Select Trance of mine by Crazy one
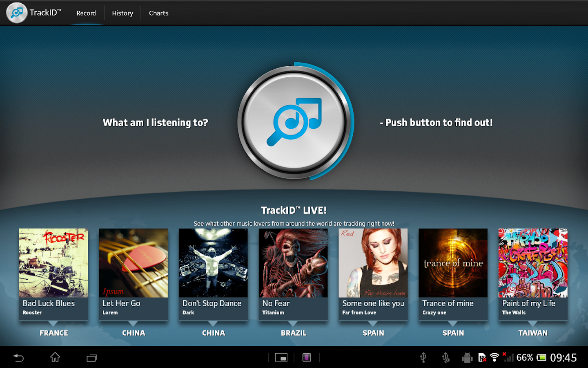The image size is (588, 368). pos(453,274)
